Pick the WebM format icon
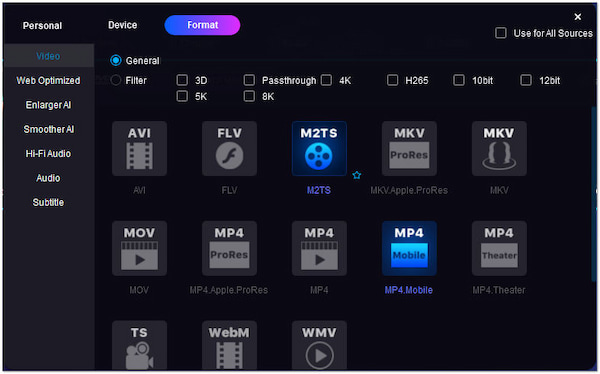600x374 pixels. coord(229,346)
